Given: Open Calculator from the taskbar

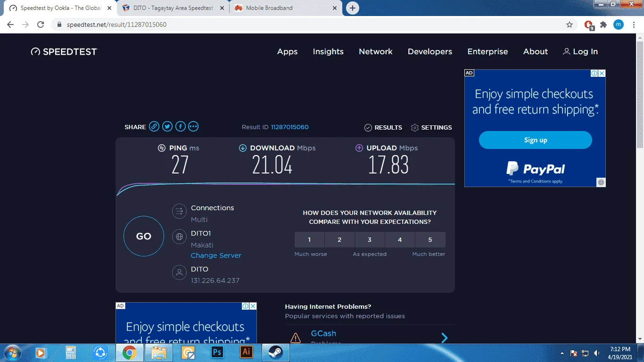Looking at the screenshot, I should [71, 352].
